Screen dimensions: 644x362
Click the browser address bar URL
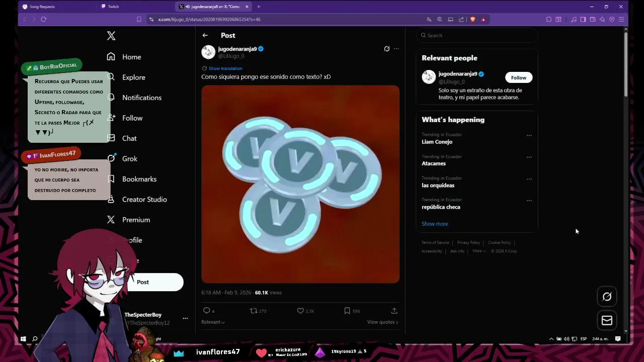point(209,19)
